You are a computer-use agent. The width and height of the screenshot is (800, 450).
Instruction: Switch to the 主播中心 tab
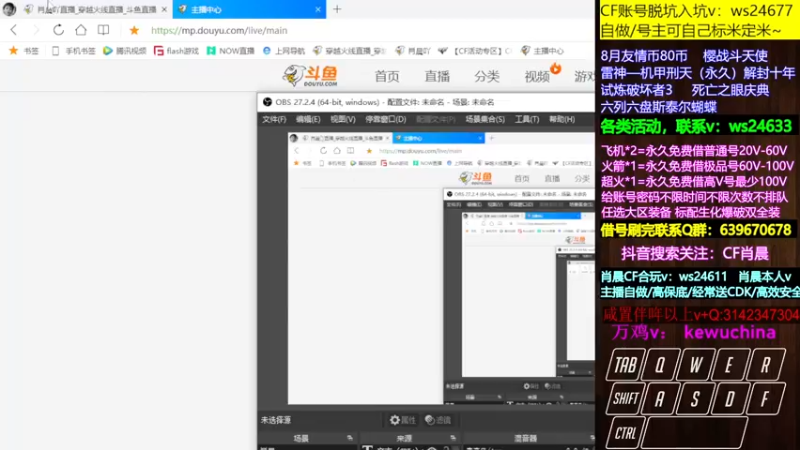coord(249,9)
